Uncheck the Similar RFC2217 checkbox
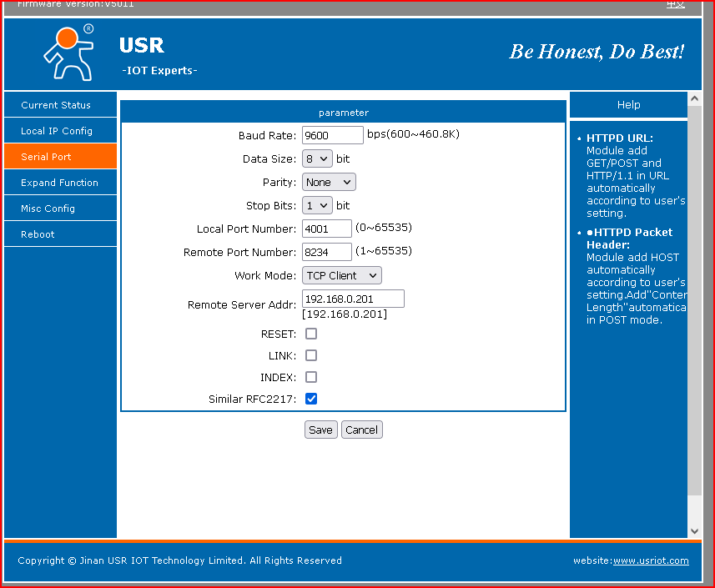The image size is (715, 588). [311, 399]
